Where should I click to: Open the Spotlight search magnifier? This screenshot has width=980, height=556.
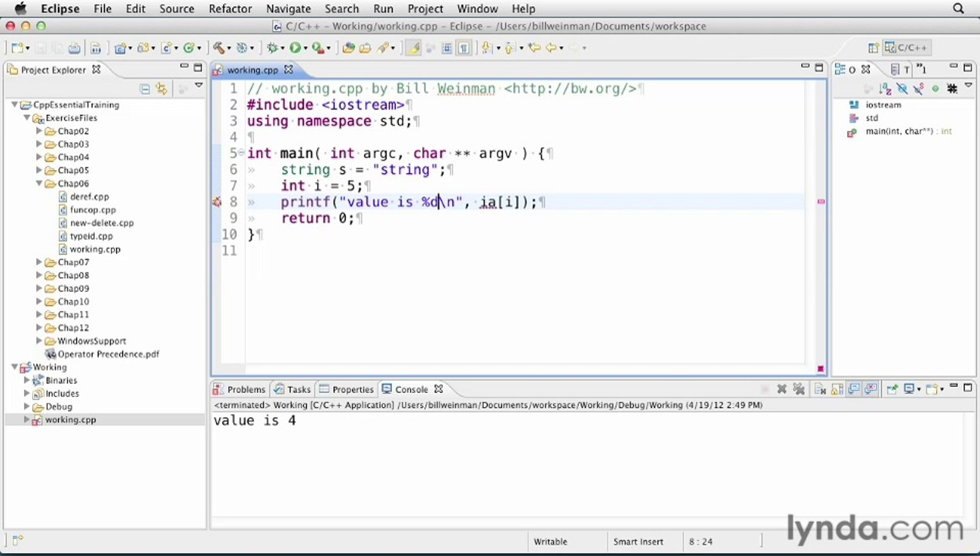click(x=958, y=9)
